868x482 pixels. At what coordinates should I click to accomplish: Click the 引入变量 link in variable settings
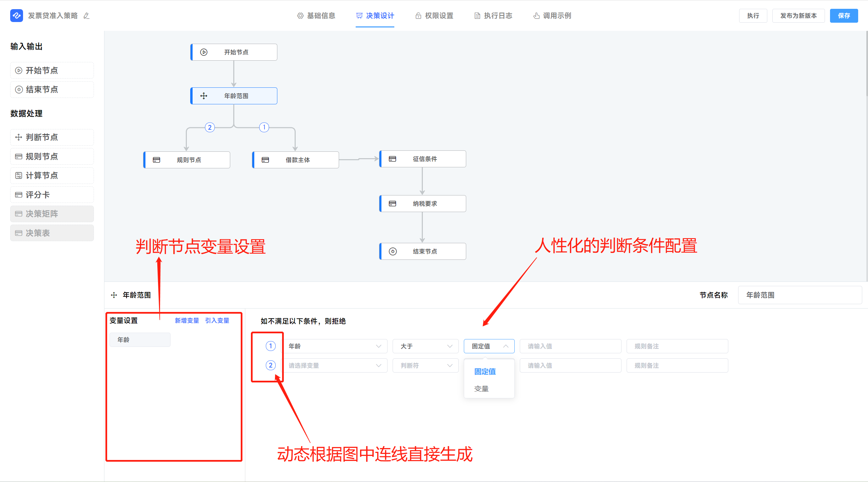pyautogui.click(x=219, y=320)
